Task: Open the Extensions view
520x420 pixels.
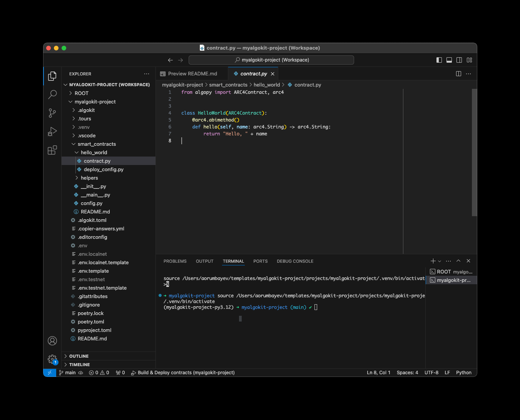Action: (x=52, y=150)
